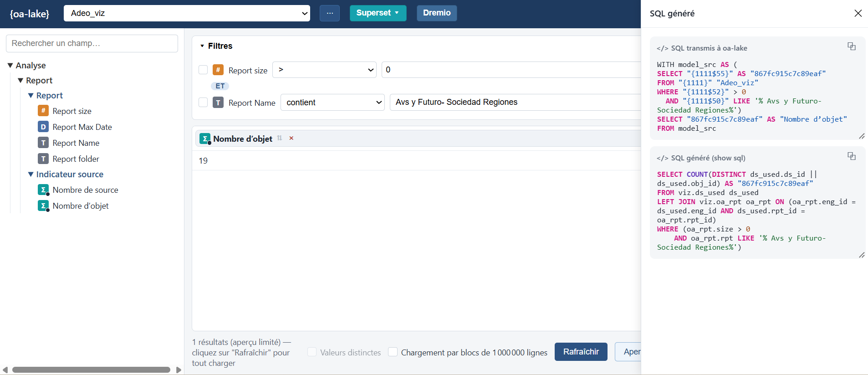Image resolution: width=868 pixels, height=375 pixels.
Task: Sort the Nombre d'objet column
Action: [280, 138]
